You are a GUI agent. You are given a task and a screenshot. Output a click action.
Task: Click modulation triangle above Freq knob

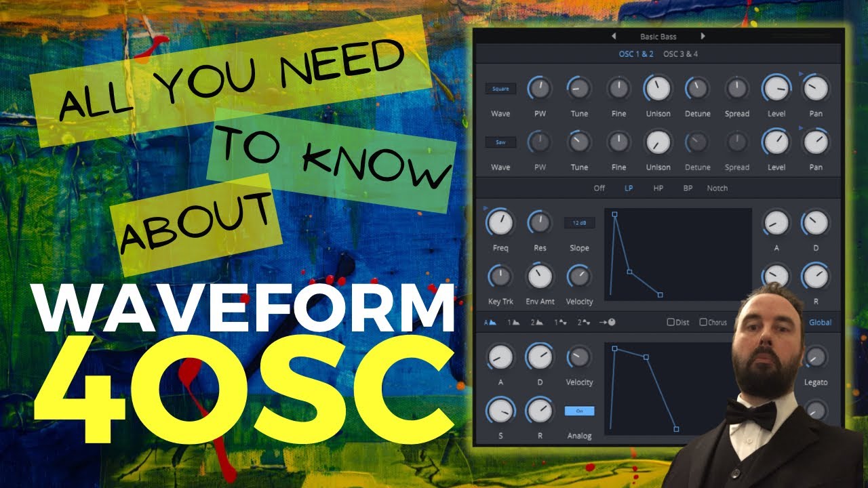(486, 209)
